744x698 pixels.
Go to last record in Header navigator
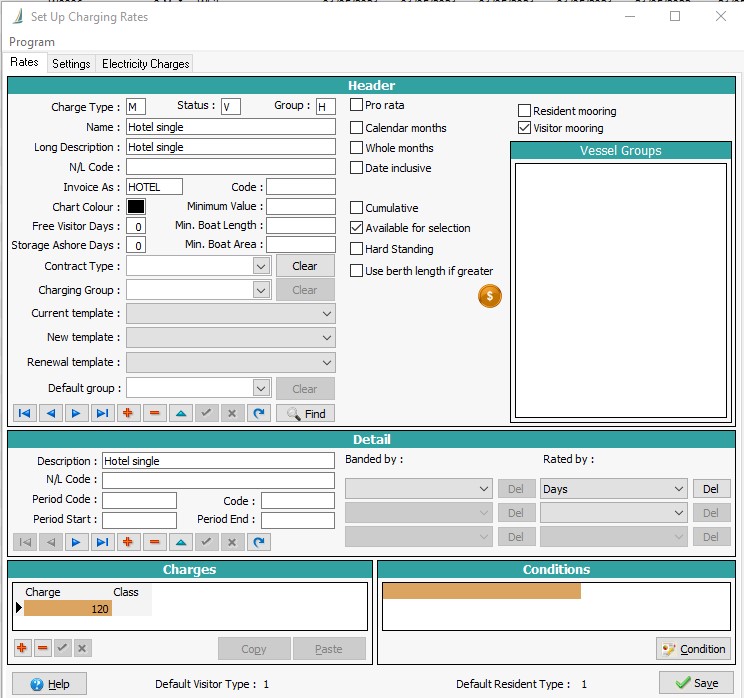coord(102,413)
